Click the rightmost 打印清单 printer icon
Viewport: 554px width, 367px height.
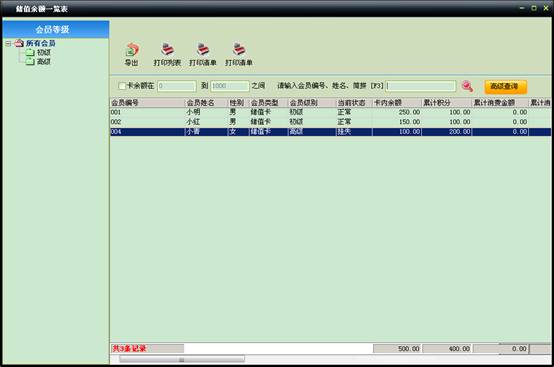239,49
